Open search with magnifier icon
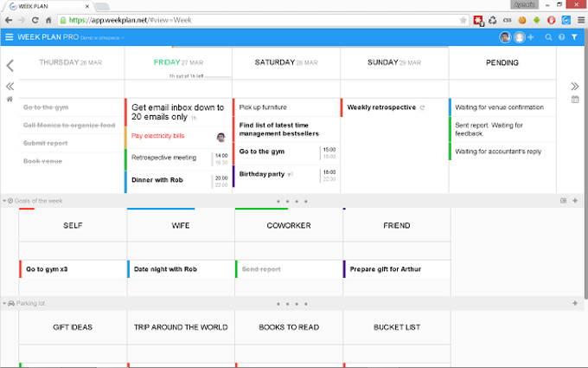The height and width of the screenshot is (368, 588). (548, 37)
